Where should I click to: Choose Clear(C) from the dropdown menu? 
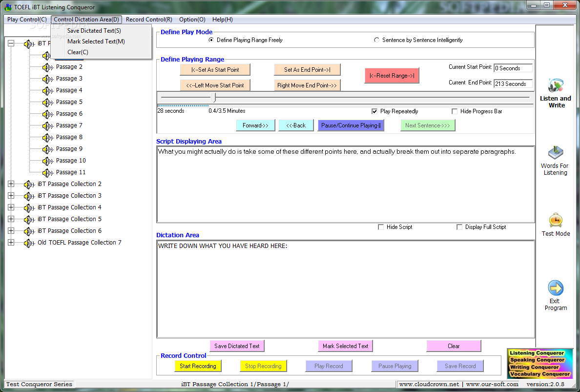(x=101, y=52)
